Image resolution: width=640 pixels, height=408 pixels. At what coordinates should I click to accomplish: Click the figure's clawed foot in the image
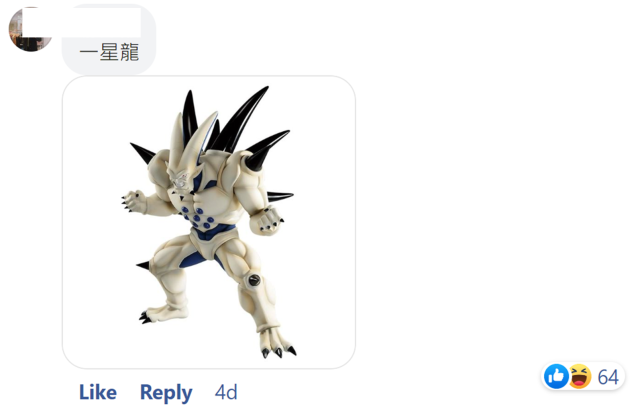(x=278, y=345)
